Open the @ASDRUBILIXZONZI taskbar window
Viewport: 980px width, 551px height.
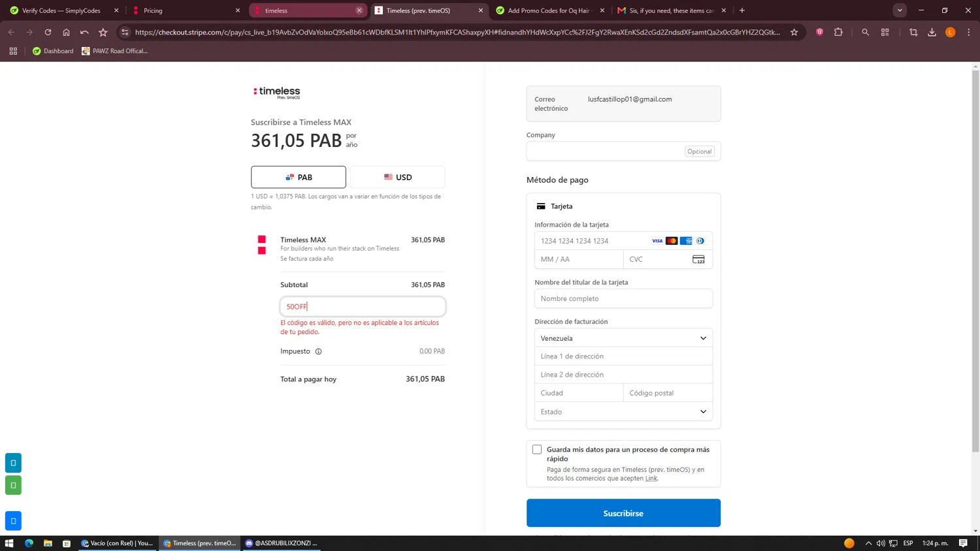click(282, 543)
